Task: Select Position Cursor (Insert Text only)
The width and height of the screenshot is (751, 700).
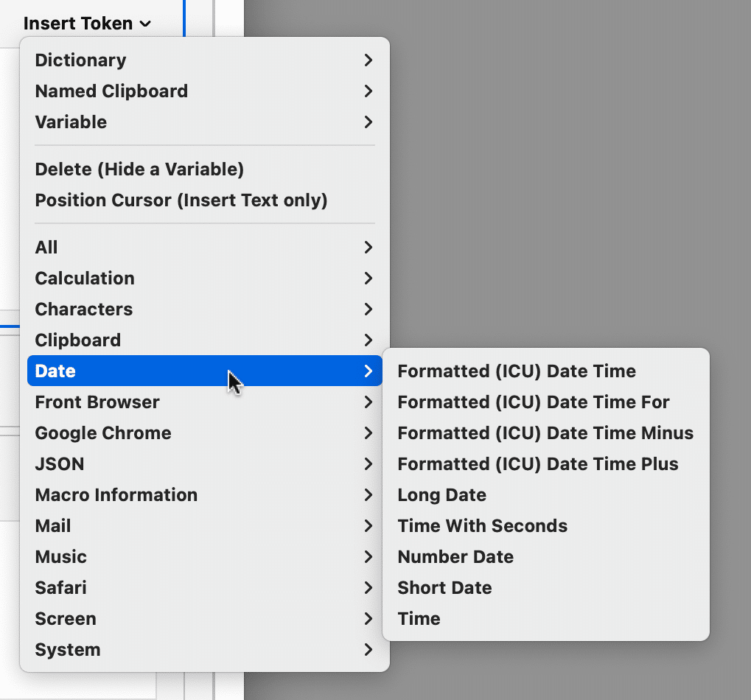Action: coord(181,200)
